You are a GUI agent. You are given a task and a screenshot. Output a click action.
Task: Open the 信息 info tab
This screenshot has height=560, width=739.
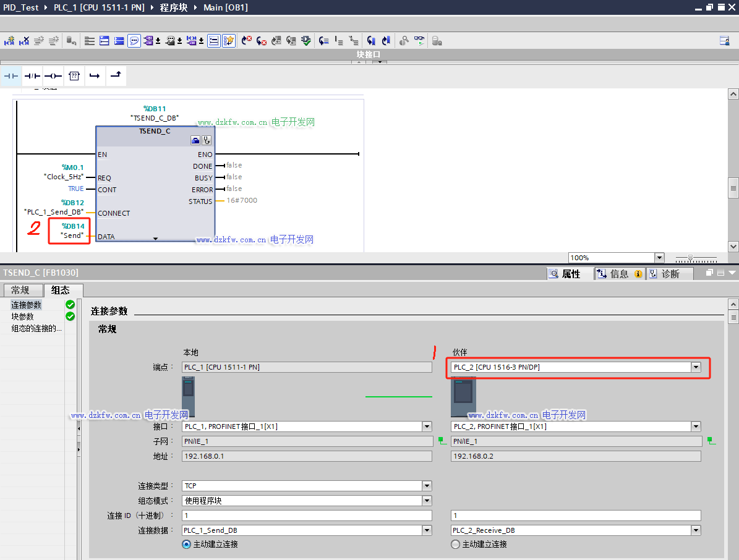(619, 274)
